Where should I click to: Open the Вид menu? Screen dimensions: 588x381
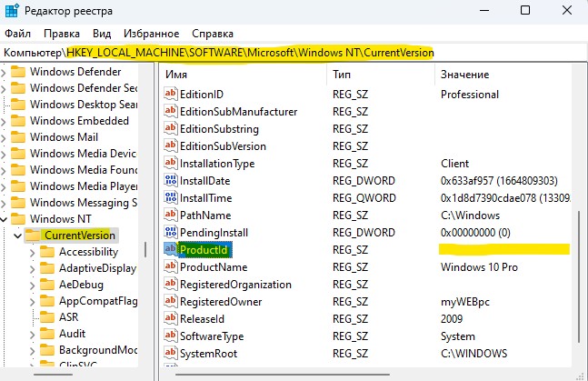coord(102,34)
